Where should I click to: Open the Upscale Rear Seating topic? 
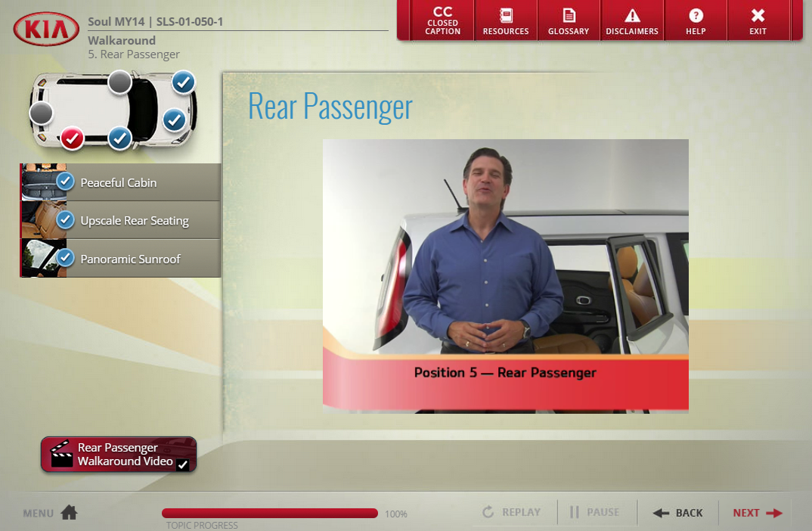click(x=121, y=220)
